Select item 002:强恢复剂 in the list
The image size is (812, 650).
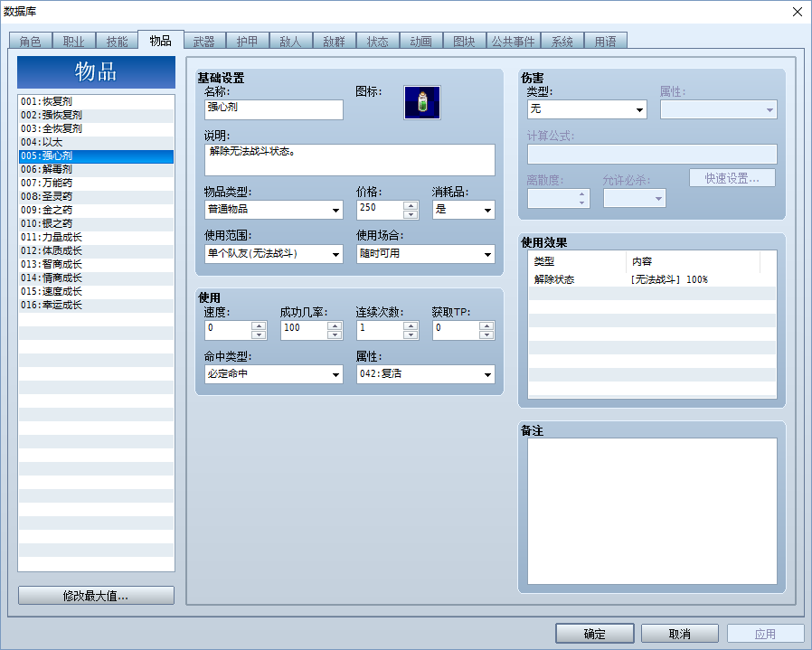[x=97, y=115]
